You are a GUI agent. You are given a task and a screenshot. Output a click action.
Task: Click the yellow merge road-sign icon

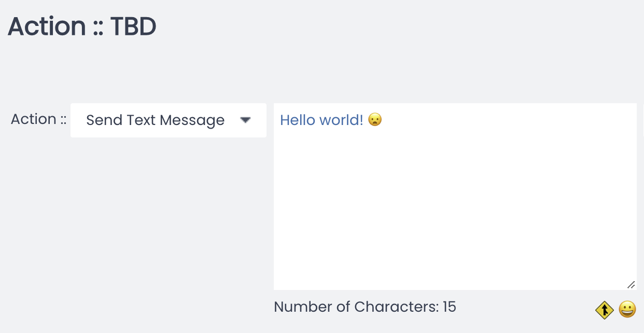[x=605, y=310]
